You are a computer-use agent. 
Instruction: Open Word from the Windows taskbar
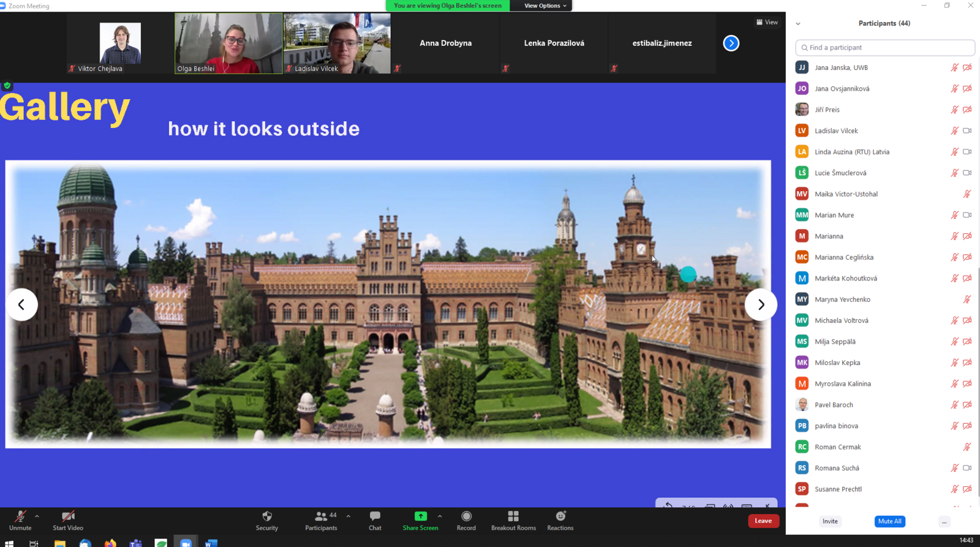[x=211, y=543]
